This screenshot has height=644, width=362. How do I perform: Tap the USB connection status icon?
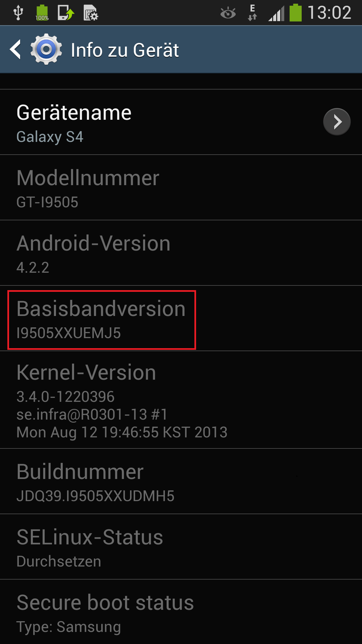click(x=18, y=13)
